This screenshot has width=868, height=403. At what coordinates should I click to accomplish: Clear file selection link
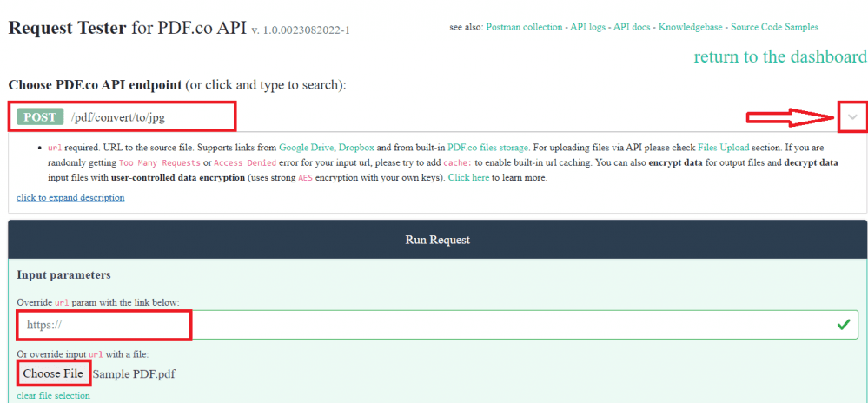(53, 395)
